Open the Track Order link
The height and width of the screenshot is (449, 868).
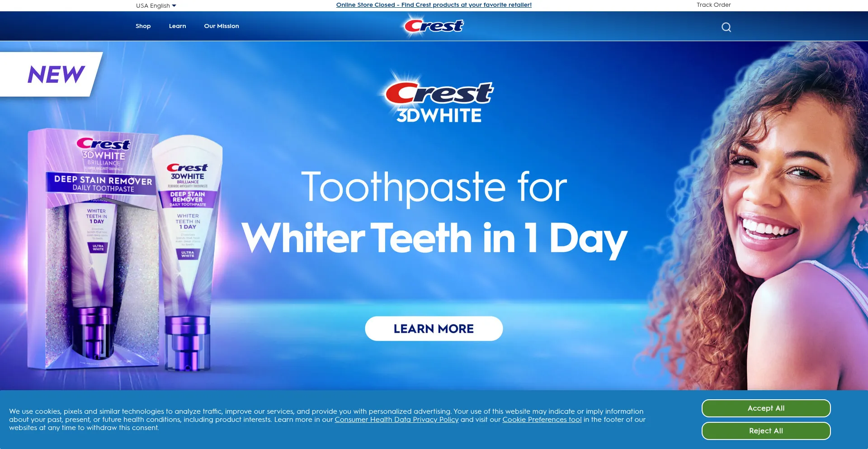[x=713, y=5]
